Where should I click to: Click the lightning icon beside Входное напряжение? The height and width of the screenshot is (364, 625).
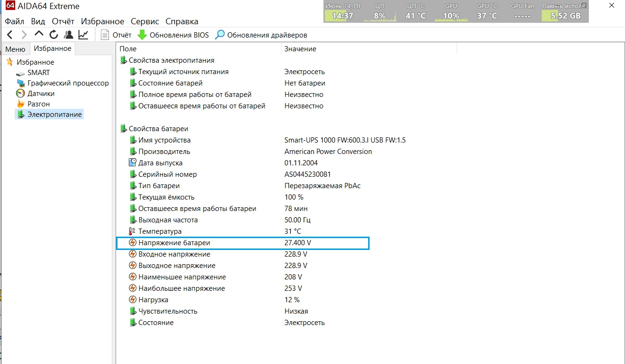click(x=133, y=254)
